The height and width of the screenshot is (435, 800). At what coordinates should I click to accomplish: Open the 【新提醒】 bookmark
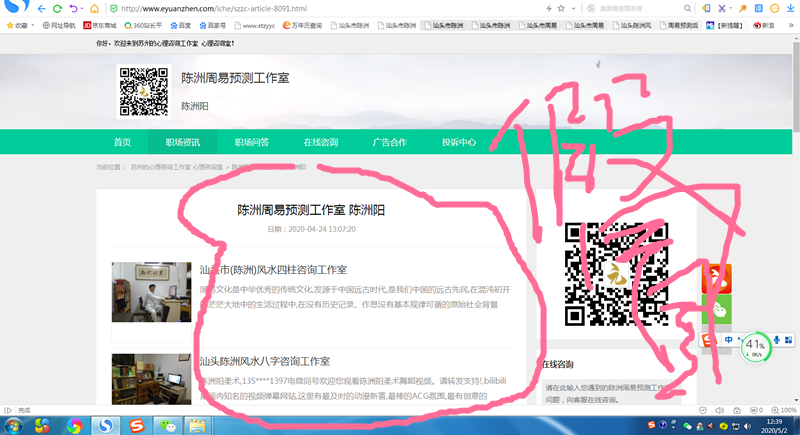[724, 25]
